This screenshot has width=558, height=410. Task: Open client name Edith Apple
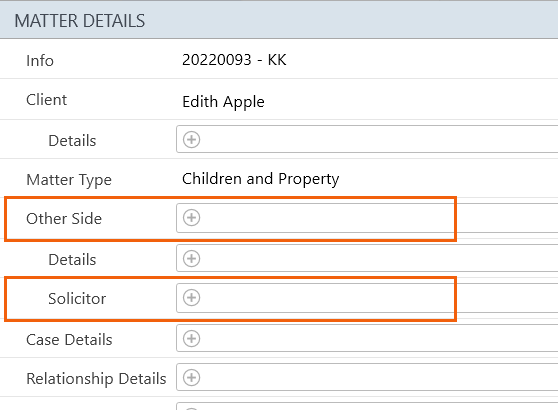pyautogui.click(x=223, y=102)
